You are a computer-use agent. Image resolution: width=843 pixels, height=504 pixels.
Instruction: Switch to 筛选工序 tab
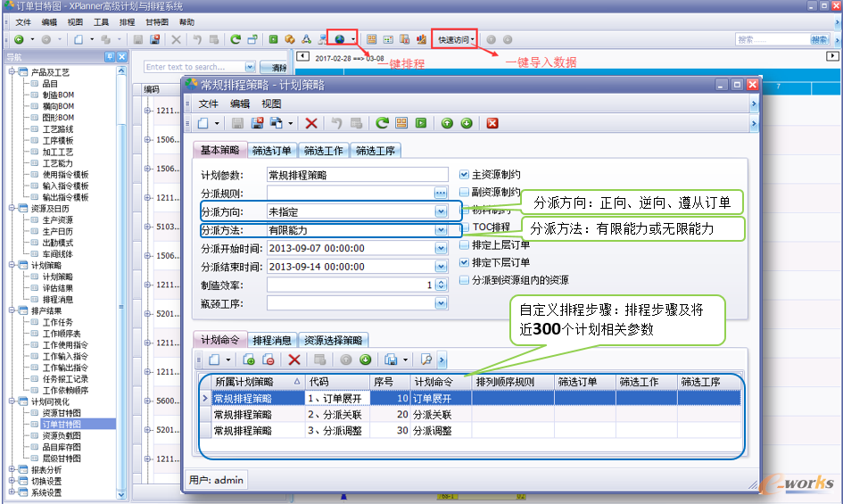click(376, 151)
